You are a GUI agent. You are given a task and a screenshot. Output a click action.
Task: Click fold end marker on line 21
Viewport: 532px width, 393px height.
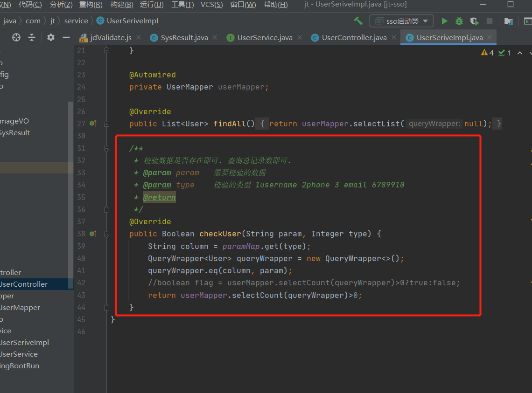pyautogui.click(x=106, y=50)
